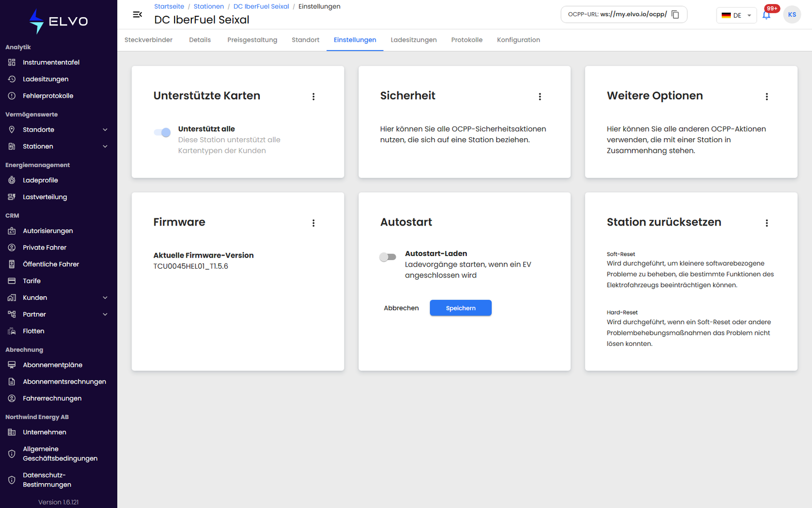Click the Abonnementpläne icon
This screenshot has width=812, height=508.
pyautogui.click(x=12, y=365)
